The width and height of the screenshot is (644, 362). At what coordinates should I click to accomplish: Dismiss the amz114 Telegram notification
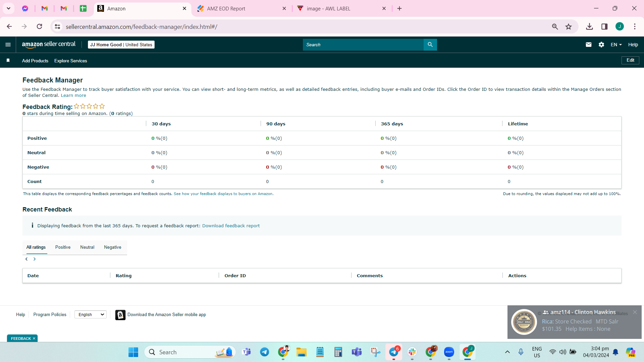pos(635,312)
